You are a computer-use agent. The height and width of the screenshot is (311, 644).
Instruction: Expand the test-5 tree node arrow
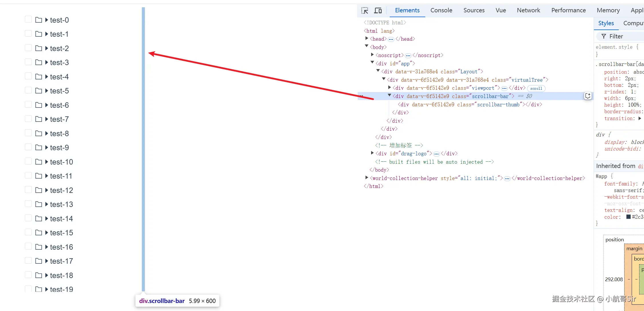click(x=46, y=91)
